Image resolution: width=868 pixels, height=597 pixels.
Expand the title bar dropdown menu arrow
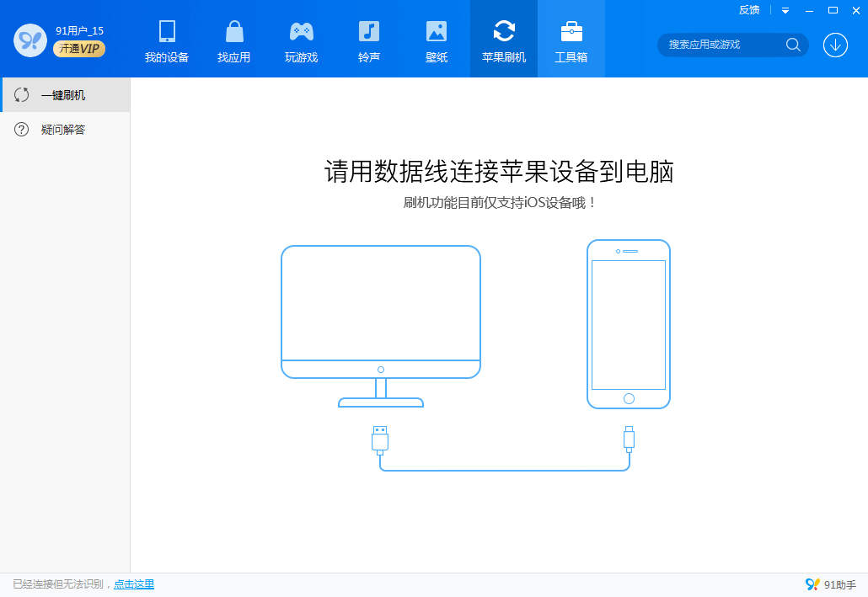(x=785, y=10)
